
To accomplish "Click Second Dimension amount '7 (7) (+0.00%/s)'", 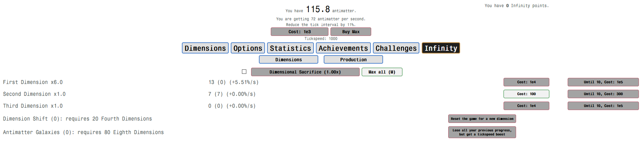I will (232, 94).
